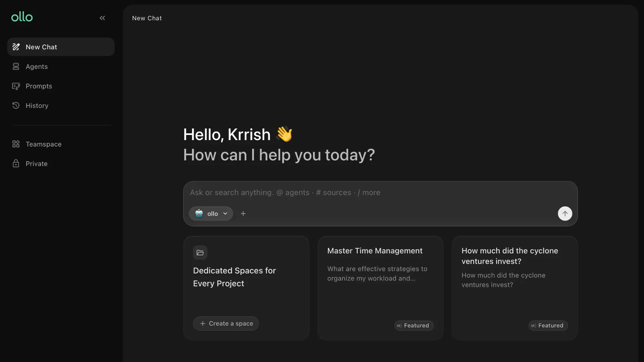Click the Dedicated Spaces for Every Project heading

(x=234, y=277)
